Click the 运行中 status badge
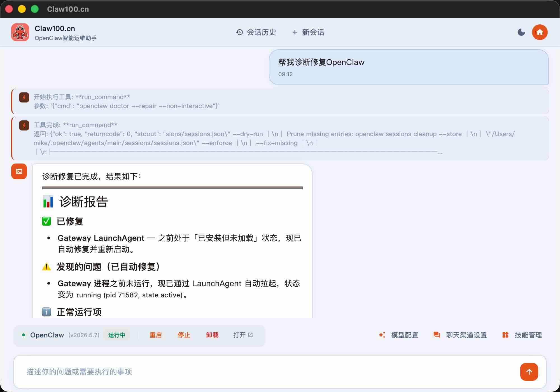The width and height of the screenshot is (560, 392). [x=116, y=335]
